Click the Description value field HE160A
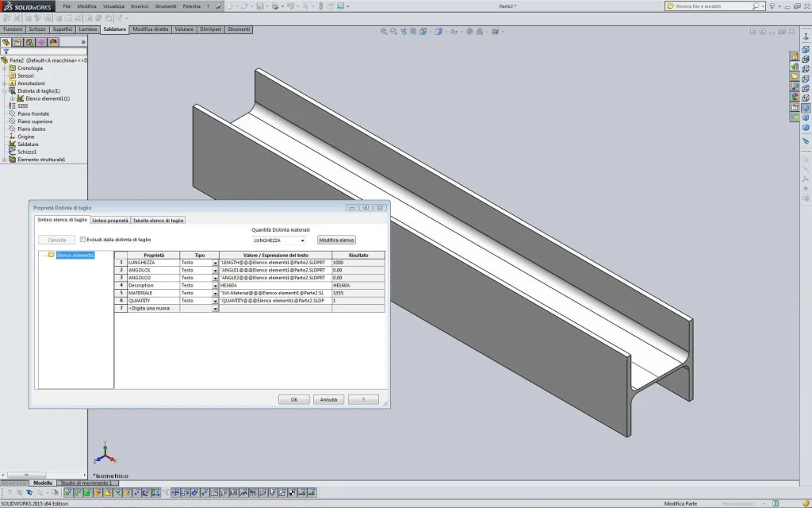The height and width of the screenshot is (508, 812). click(275, 286)
